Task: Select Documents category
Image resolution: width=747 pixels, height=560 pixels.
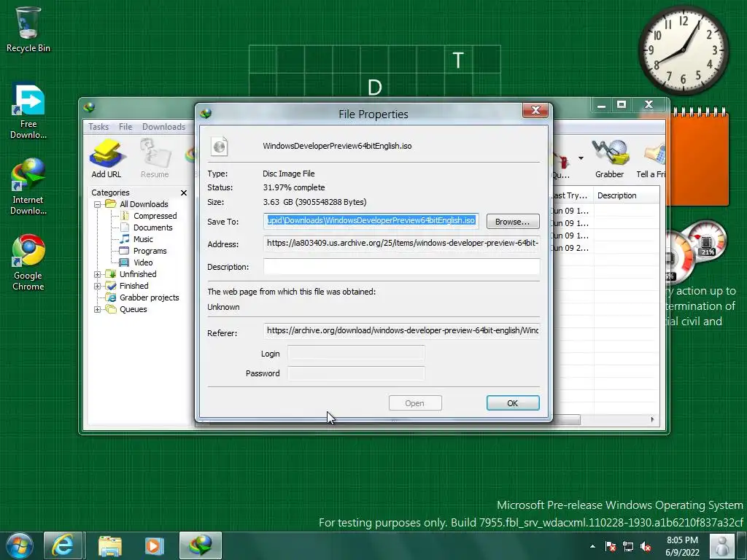Action: click(153, 227)
